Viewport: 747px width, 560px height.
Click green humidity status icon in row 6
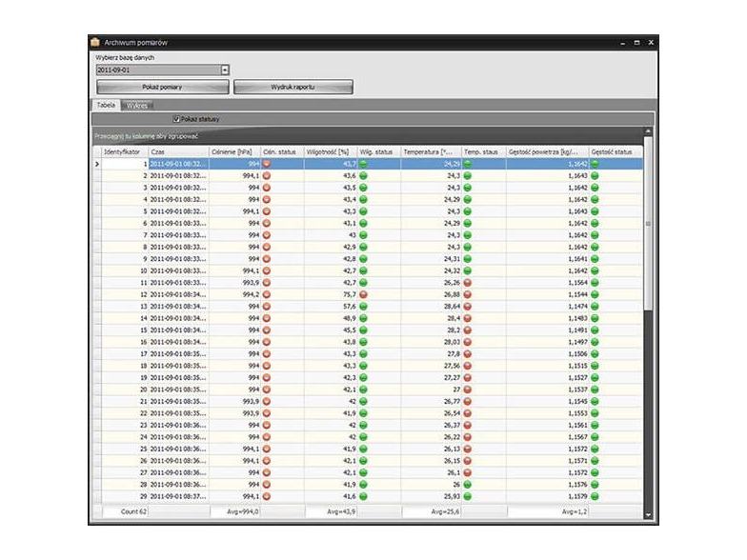click(364, 223)
